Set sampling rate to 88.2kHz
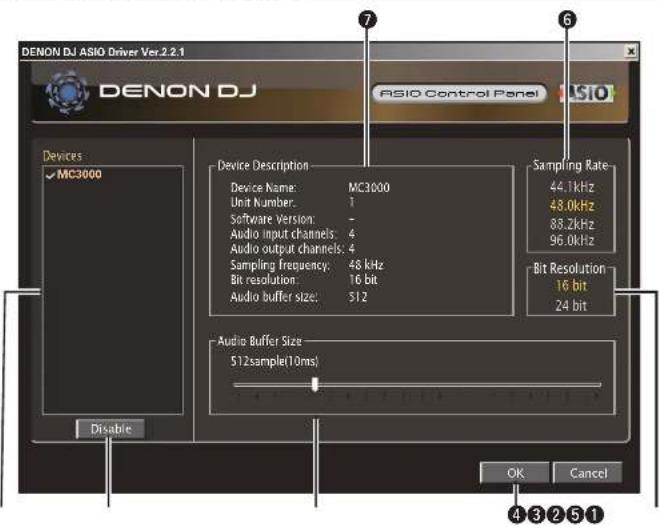 pyautogui.click(x=572, y=224)
